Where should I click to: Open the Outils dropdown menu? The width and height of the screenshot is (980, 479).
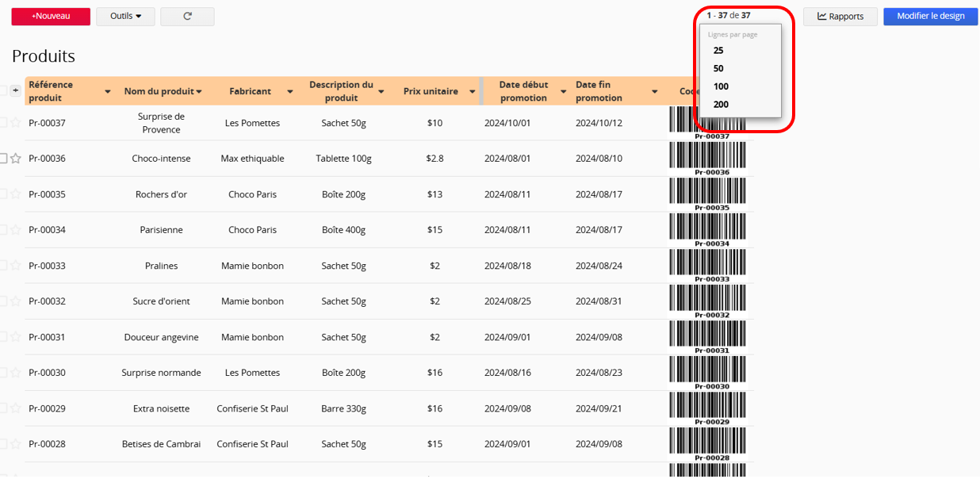pyautogui.click(x=125, y=16)
